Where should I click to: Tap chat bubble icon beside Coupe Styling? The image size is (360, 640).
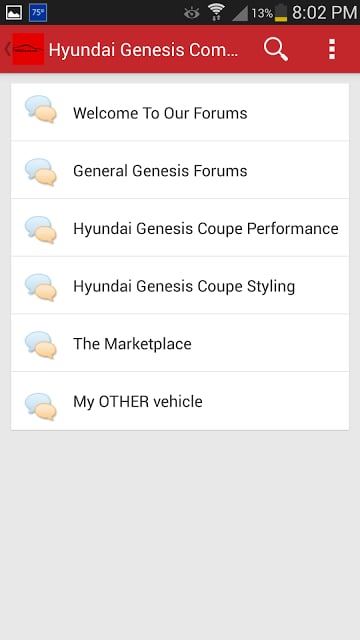[40, 287]
